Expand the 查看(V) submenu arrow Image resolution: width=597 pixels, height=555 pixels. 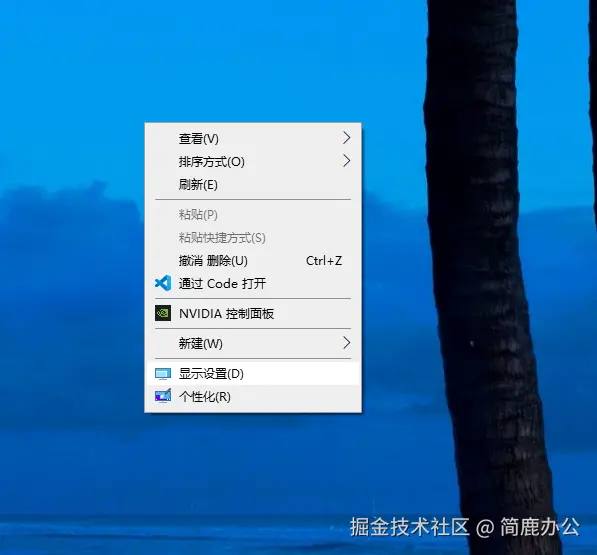point(346,138)
